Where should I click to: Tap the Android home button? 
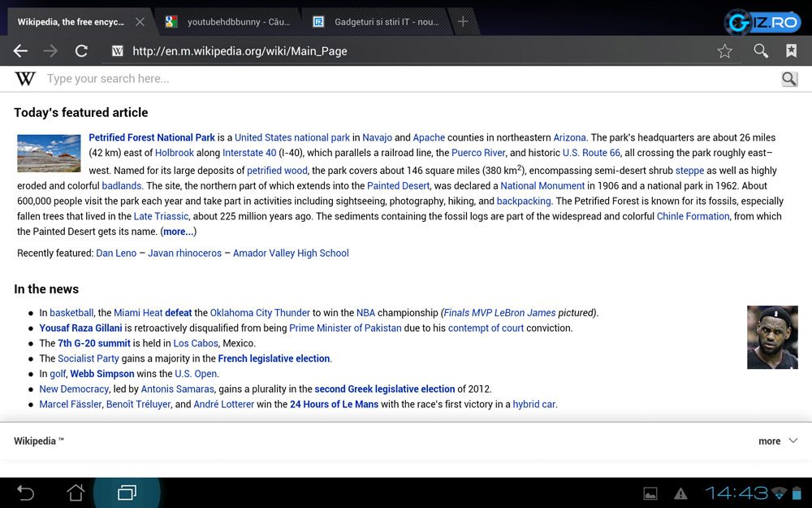tap(76, 493)
